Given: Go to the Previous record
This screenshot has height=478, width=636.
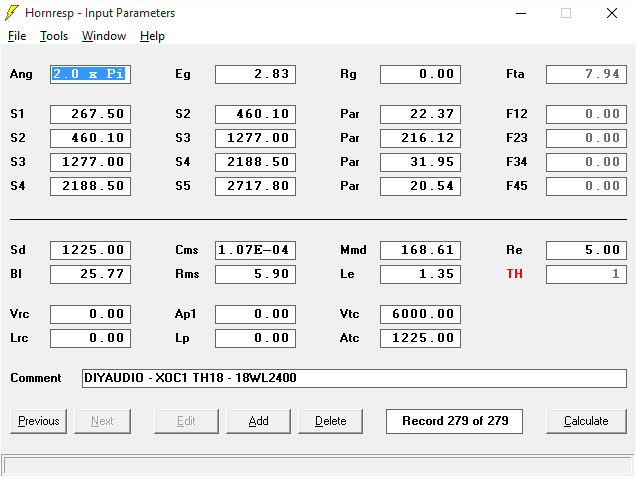Looking at the screenshot, I should pyautogui.click(x=39, y=421).
